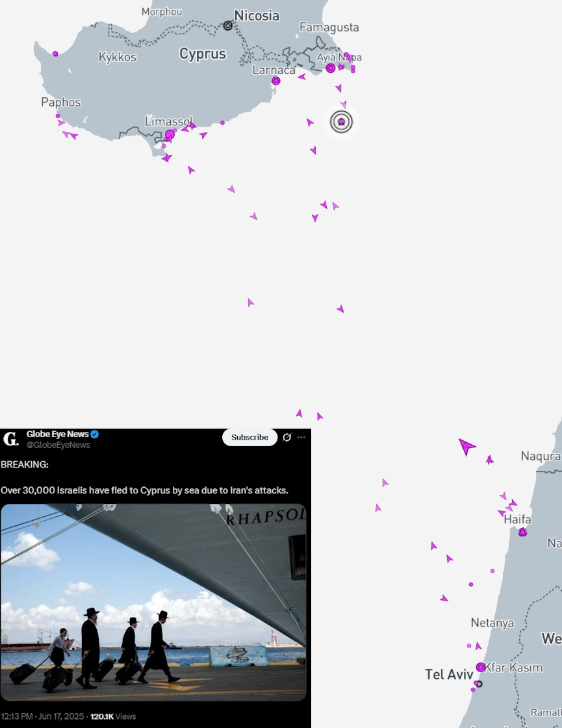This screenshot has height=728, width=562.
Task: Click the tweet timestamp Jun 17, 2025
Action: coord(42,716)
